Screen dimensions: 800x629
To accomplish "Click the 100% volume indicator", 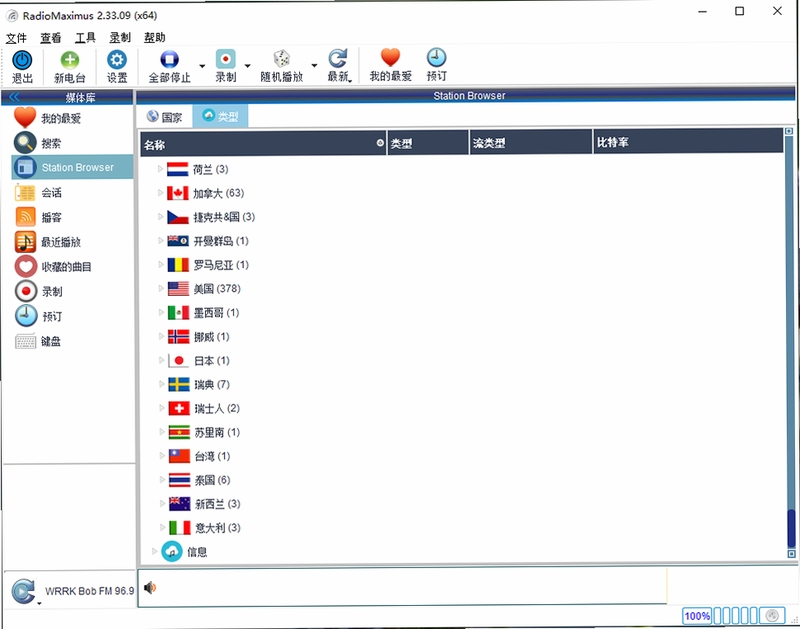I will click(697, 616).
